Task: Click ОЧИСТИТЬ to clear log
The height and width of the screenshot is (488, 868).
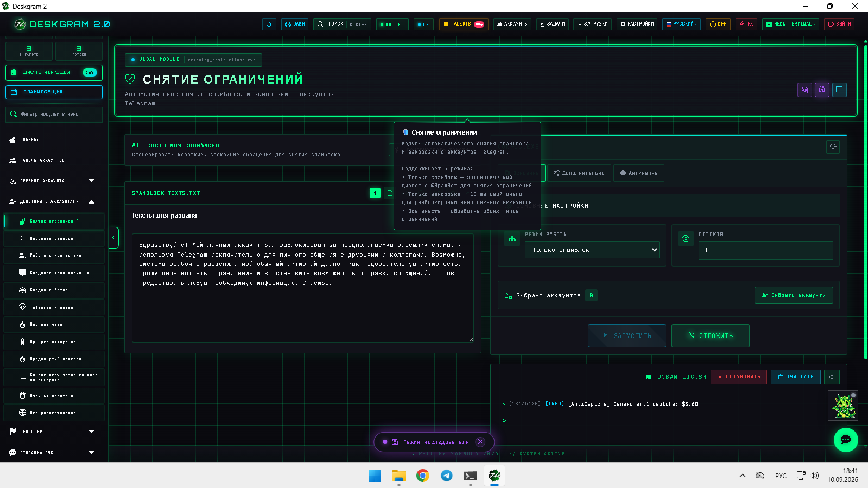Action: click(x=796, y=377)
